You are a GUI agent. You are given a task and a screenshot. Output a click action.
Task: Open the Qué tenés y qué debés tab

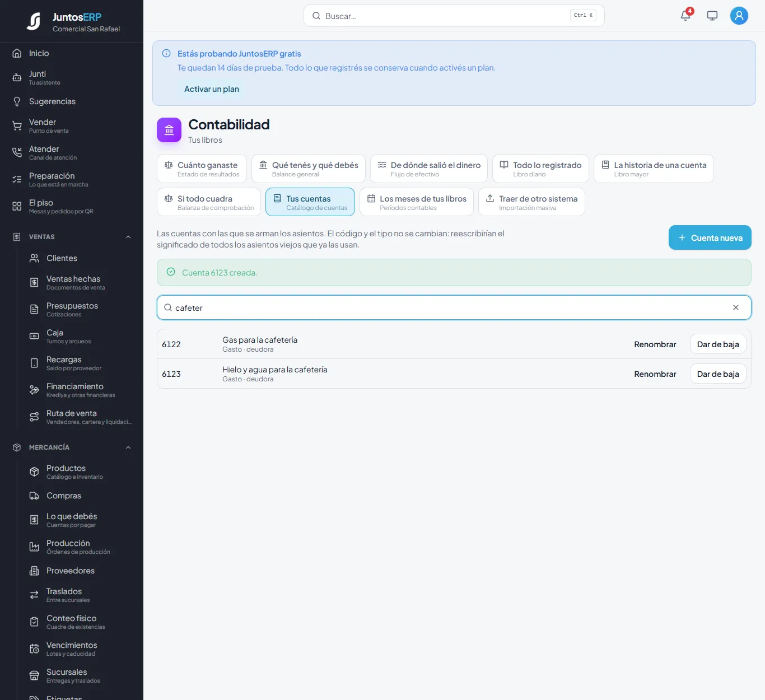[x=309, y=169]
